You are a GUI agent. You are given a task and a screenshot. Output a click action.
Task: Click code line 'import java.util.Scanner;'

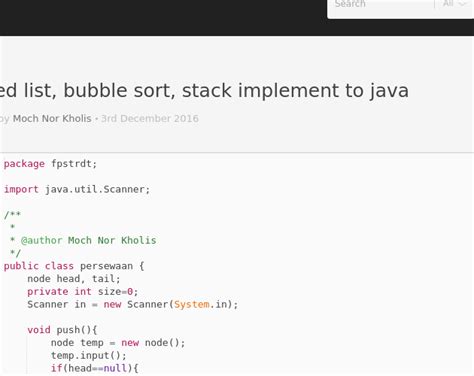pos(77,189)
